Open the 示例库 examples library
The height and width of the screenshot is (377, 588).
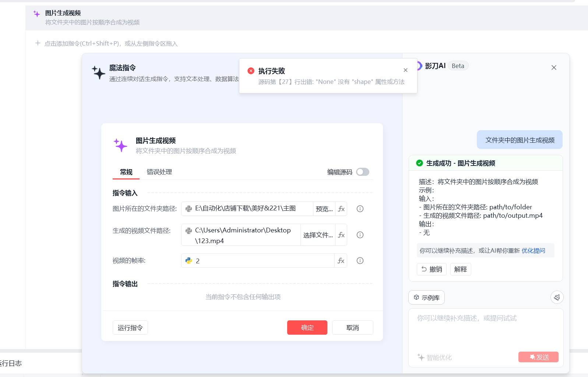pyautogui.click(x=426, y=298)
